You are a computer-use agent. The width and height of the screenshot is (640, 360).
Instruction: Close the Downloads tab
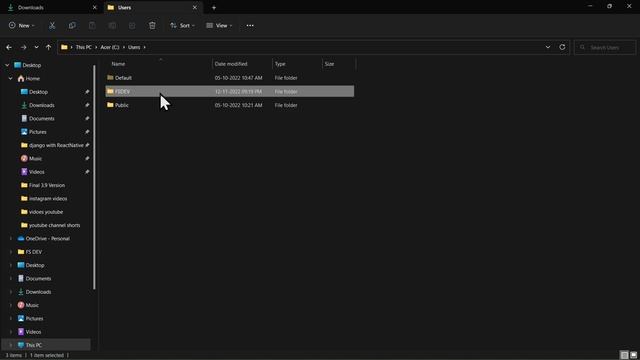95,7
